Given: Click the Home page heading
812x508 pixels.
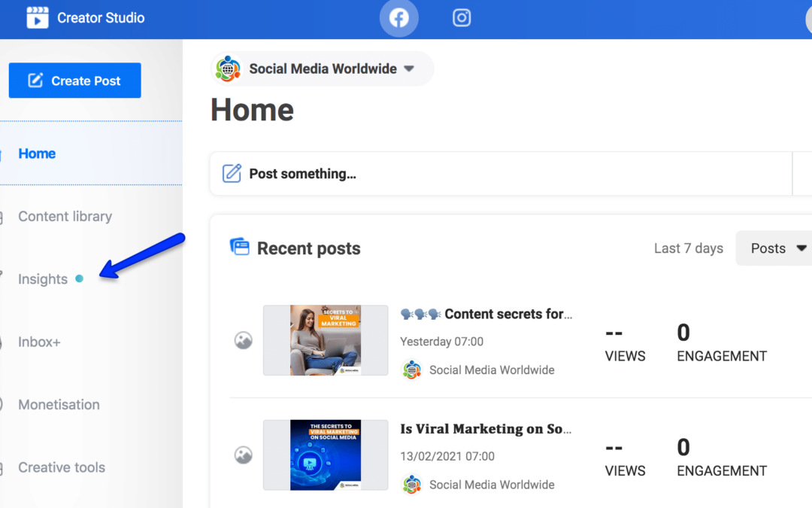Looking at the screenshot, I should pos(252,110).
